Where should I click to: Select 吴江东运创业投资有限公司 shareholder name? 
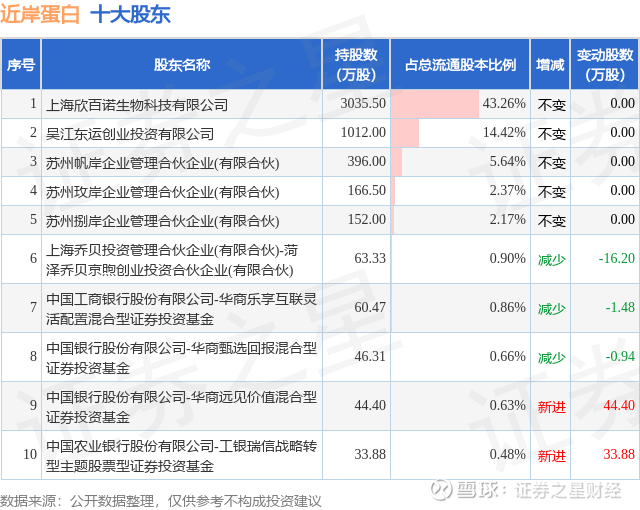click(130, 133)
